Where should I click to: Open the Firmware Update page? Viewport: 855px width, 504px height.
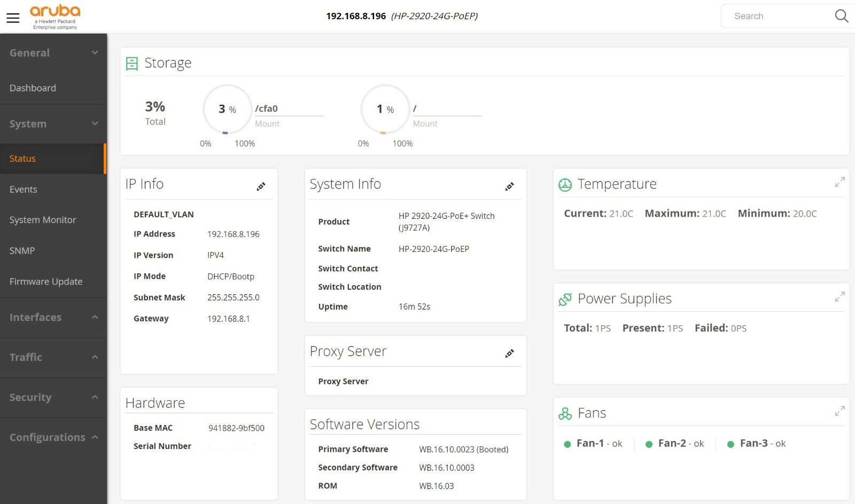click(46, 281)
